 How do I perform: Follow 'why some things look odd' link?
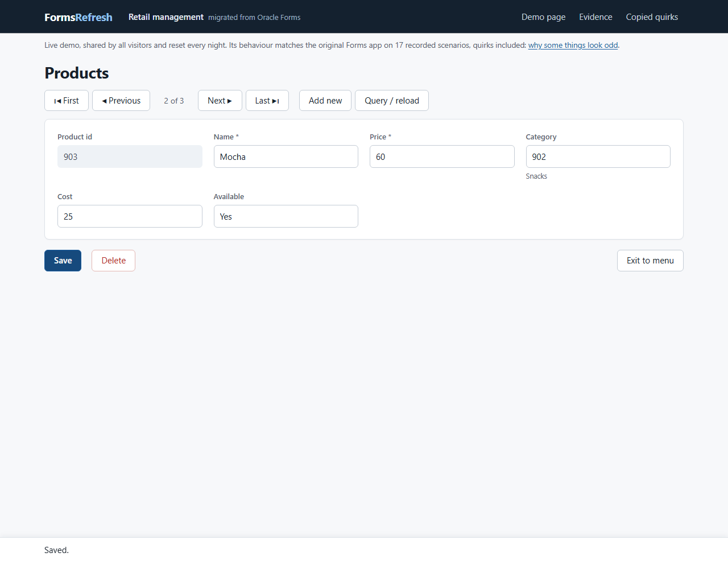coord(573,46)
